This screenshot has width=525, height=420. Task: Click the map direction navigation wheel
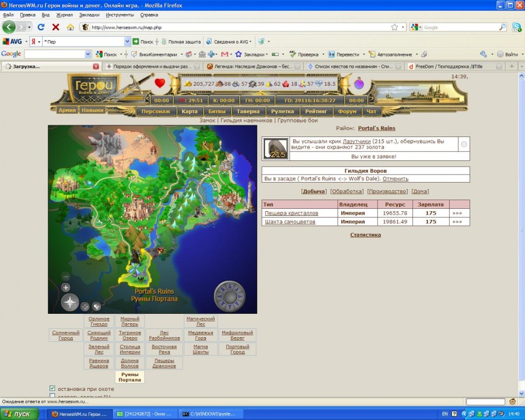[229, 296]
